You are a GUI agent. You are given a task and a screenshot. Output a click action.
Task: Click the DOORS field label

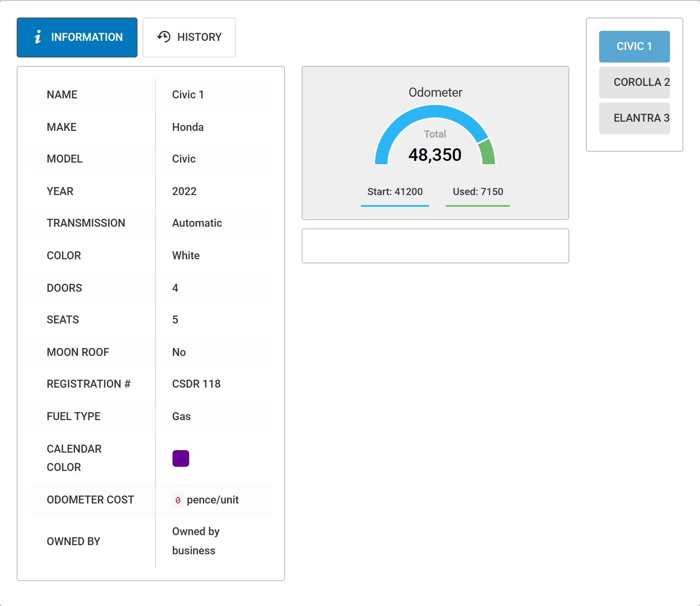click(x=64, y=288)
